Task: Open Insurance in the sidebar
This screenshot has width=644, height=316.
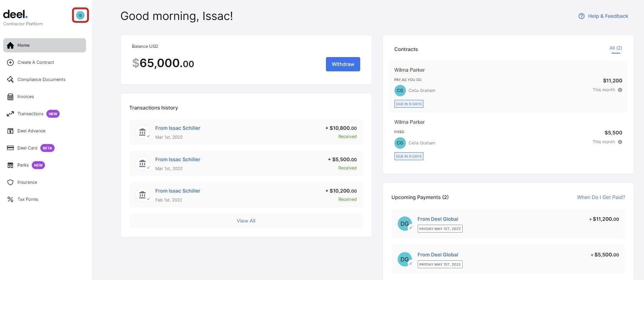Action: (x=45, y=182)
